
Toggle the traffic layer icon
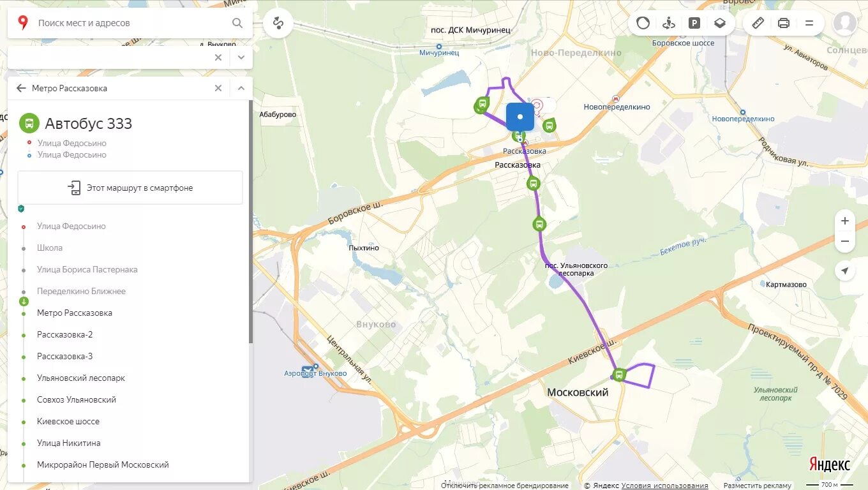tap(643, 23)
